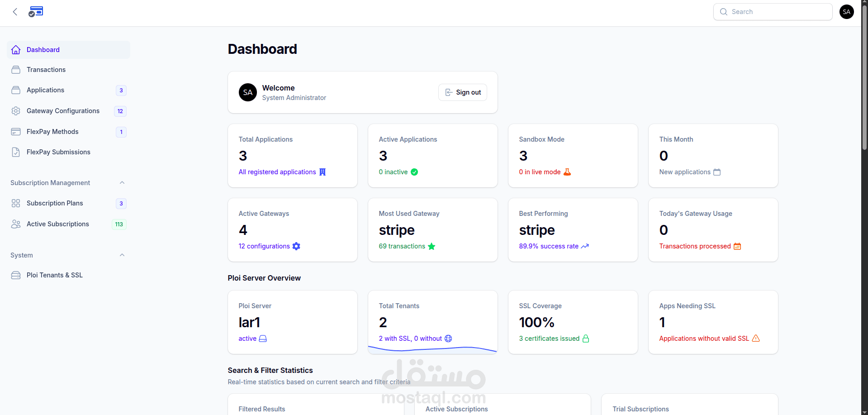Click the app logo at top left
This screenshot has height=415, width=868.
[x=36, y=11]
